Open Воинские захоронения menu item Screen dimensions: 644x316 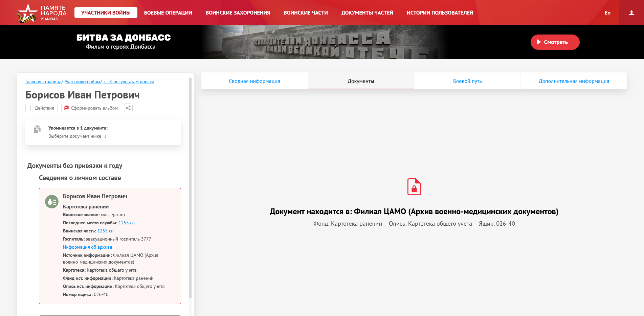(x=238, y=13)
